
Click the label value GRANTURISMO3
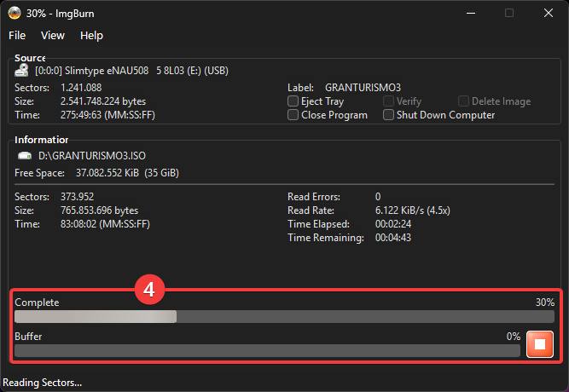[363, 88]
